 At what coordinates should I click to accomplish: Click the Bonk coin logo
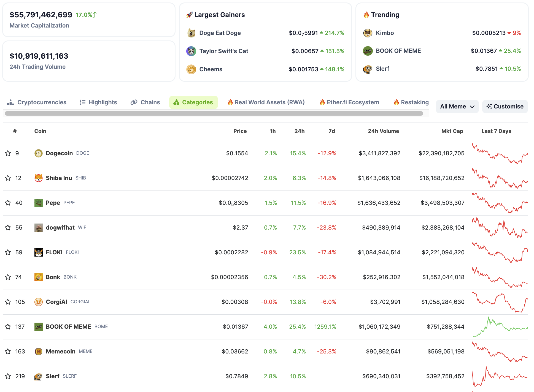coord(38,277)
